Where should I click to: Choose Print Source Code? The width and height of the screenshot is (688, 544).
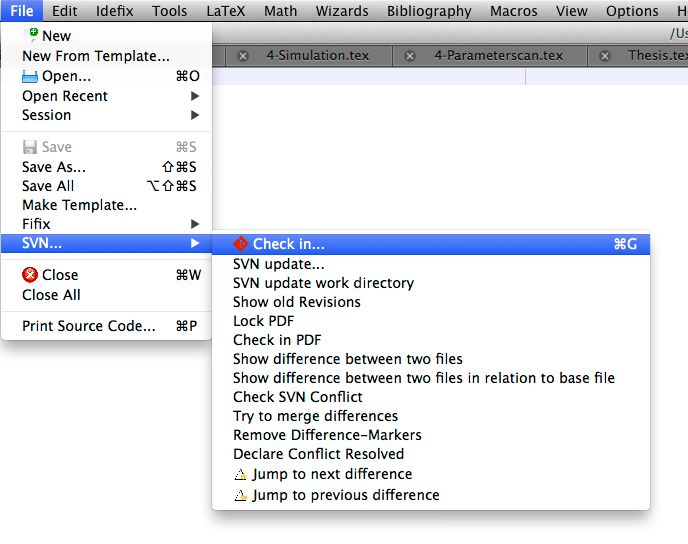tap(106, 326)
